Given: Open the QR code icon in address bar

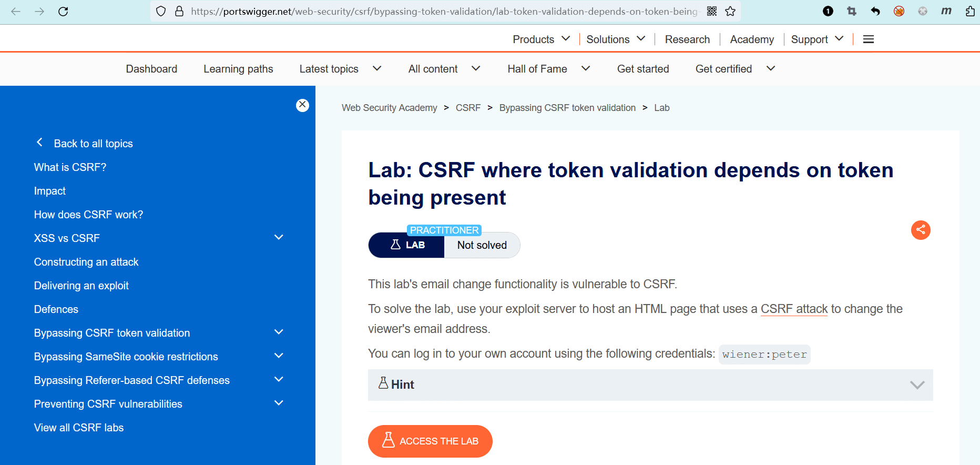Looking at the screenshot, I should click(712, 12).
